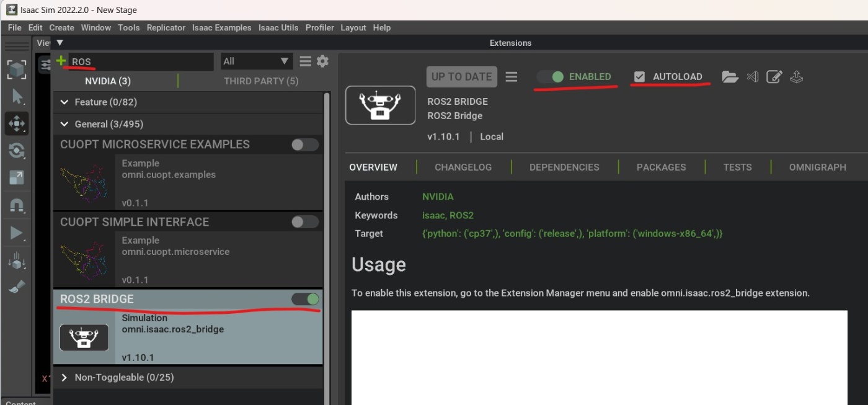Viewport: 868px width, 405px height.
Task: Click the omni.cuopt.examples package name
Action: click(169, 175)
